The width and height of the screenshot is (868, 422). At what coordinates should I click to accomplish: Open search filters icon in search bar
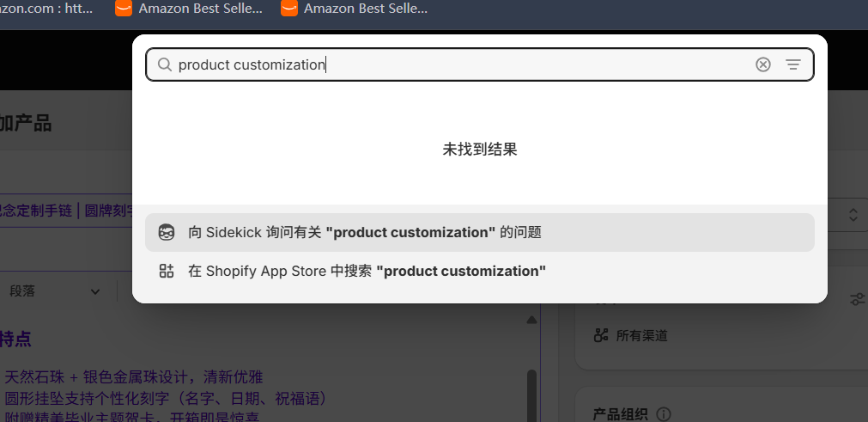793,64
